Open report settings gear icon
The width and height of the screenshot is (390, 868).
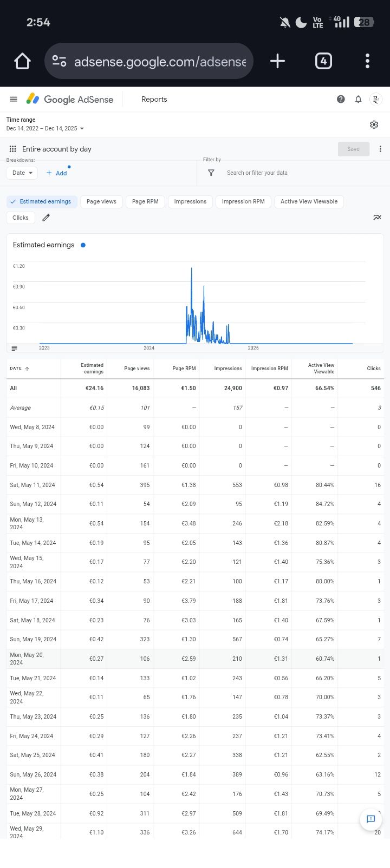(x=374, y=124)
